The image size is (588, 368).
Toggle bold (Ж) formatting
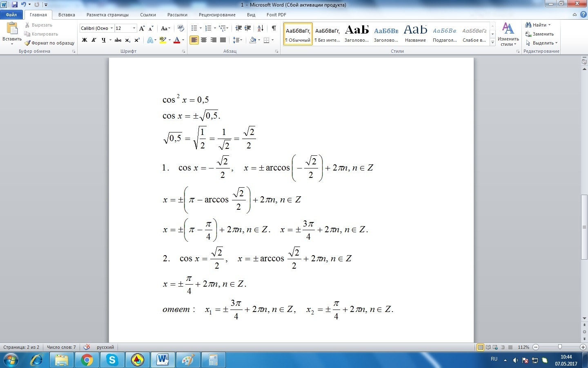(85, 40)
